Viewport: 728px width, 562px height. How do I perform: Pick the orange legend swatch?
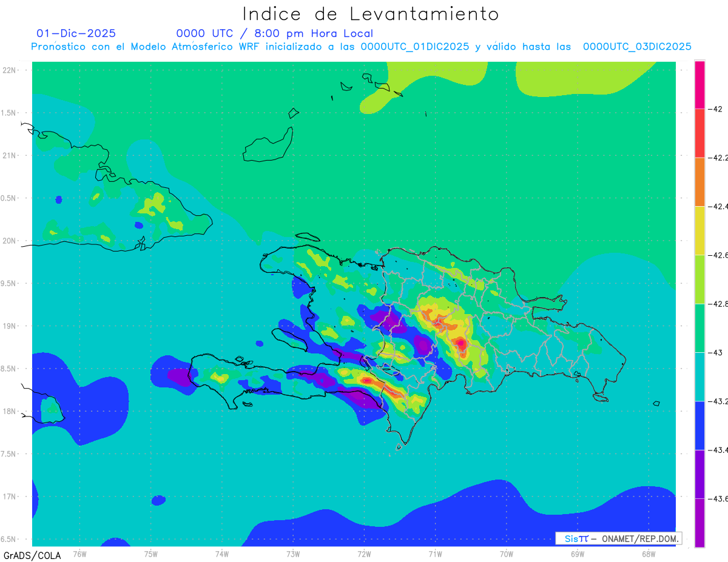click(x=699, y=182)
